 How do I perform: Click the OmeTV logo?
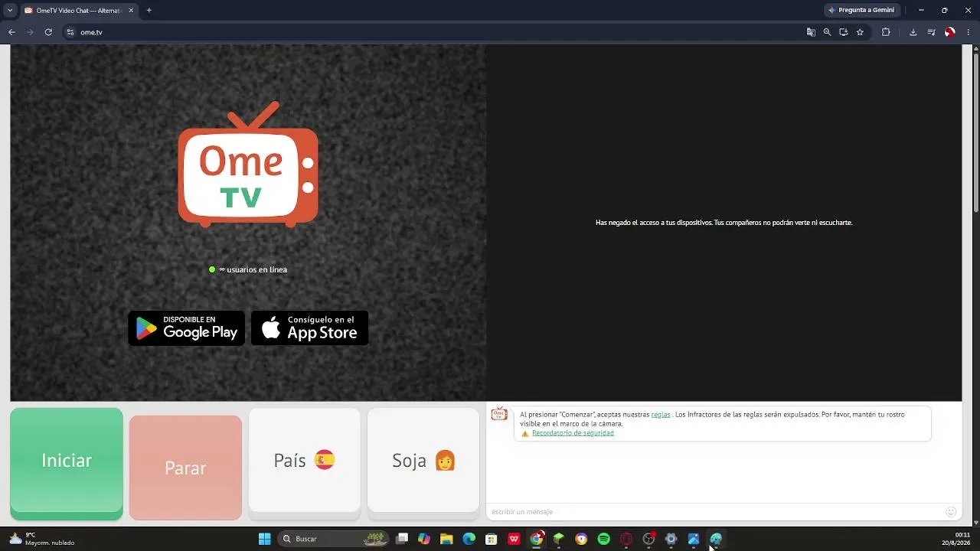tap(248, 165)
